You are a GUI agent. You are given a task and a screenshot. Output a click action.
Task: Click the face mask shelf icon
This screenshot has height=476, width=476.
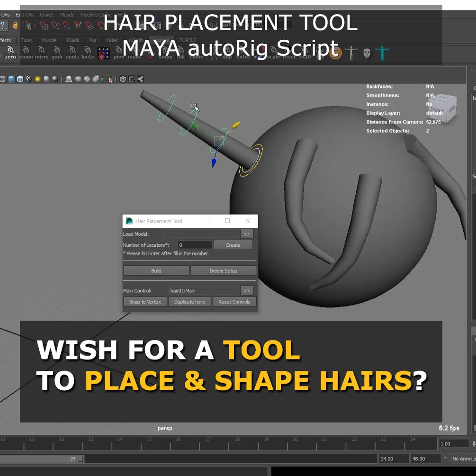coord(367,54)
